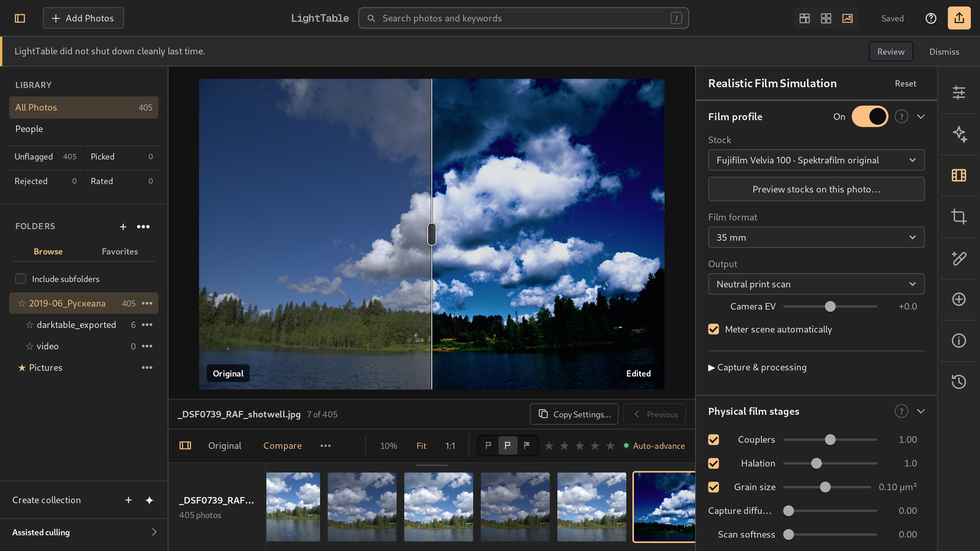Viewport: 980px width, 551px height.
Task: Open the Stock dropdown Fujifilm Velvia 100
Action: [816, 160]
